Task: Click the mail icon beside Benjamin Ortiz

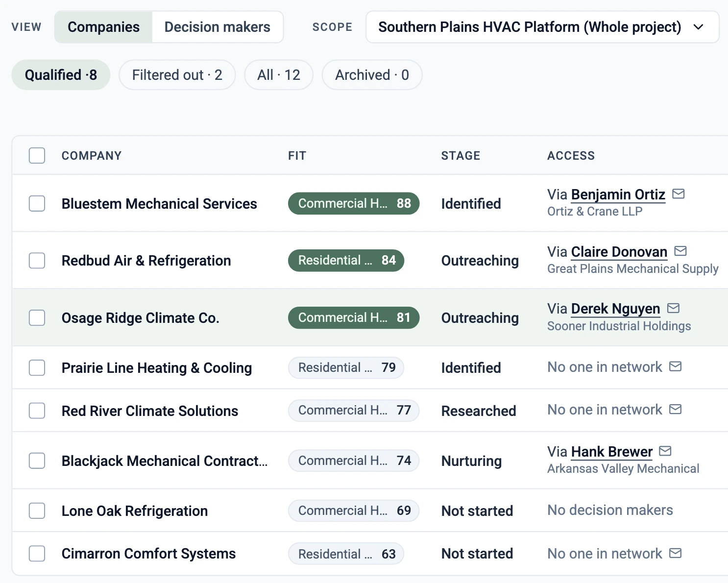Action: point(679,194)
